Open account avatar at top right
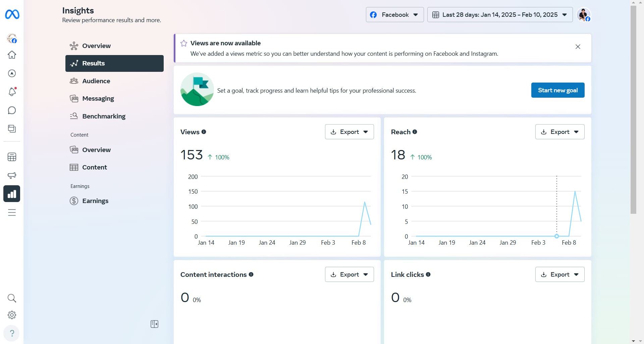This screenshot has width=644, height=344. tap(584, 15)
